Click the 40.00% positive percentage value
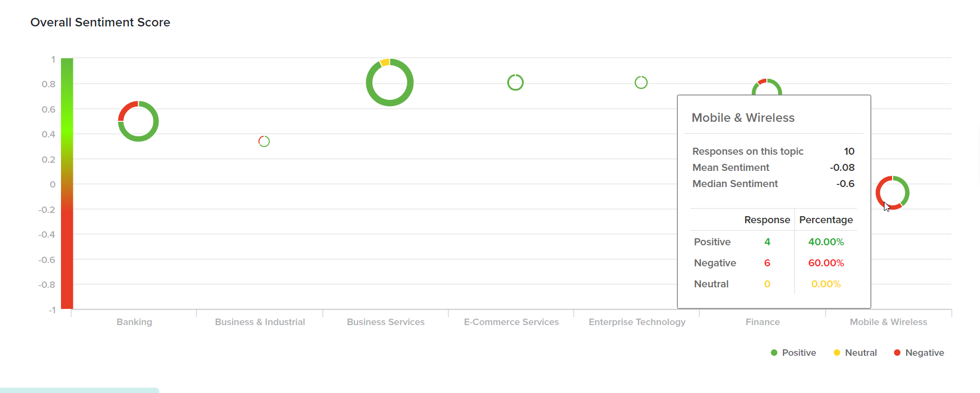 coord(826,242)
